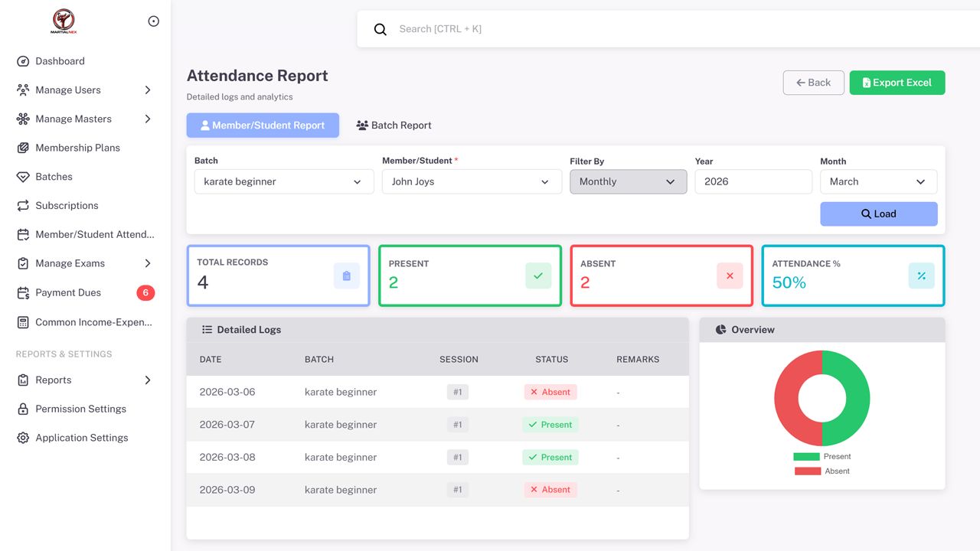Switch to the Batch Report tab
This screenshot has height=551, width=980.
click(x=394, y=126)
